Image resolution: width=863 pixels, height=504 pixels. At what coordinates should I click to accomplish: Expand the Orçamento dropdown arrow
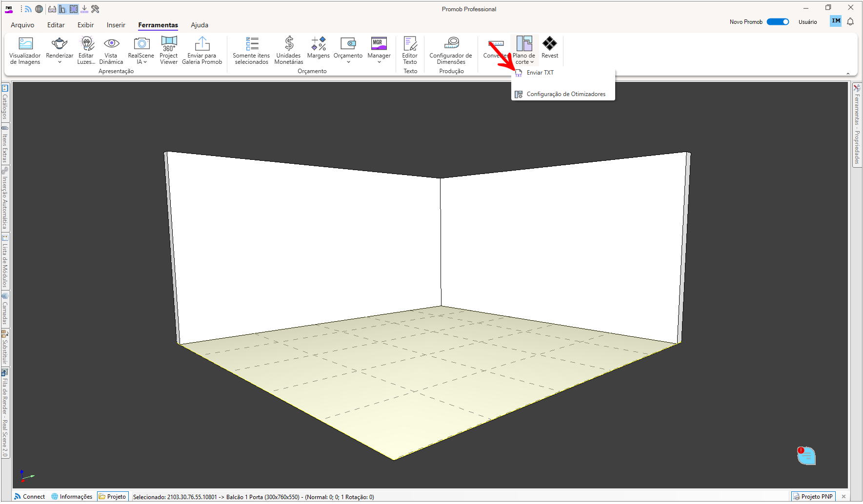coord(348,62)
